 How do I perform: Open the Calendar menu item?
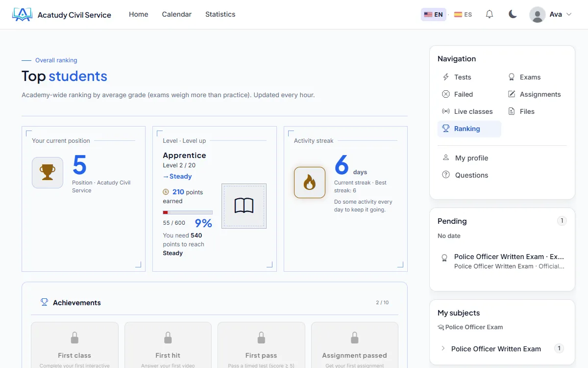point(177,15)
